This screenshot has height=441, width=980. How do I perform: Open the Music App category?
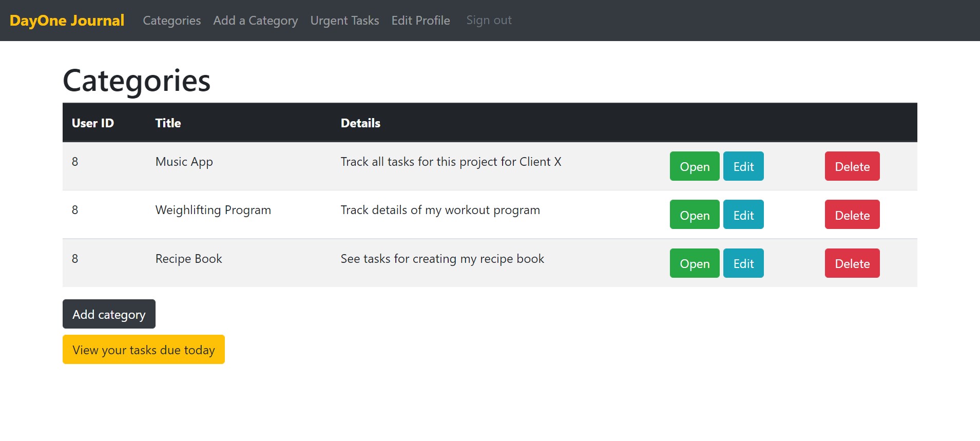[695, 166]
